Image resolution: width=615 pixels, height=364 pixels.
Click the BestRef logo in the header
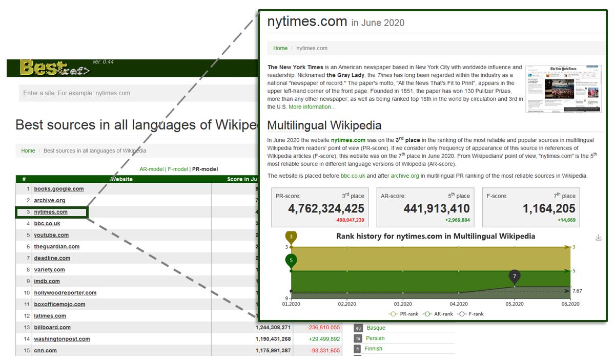pos(55,68)
